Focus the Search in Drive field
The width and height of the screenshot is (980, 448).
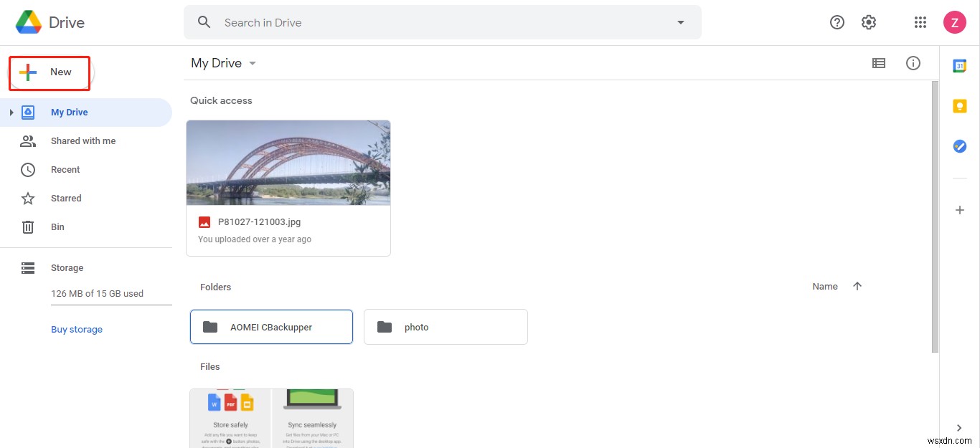(x=443, y=22)
